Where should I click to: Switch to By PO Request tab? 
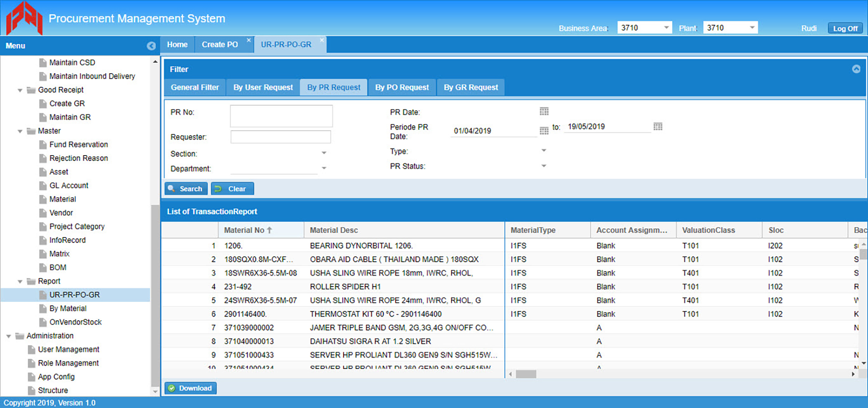click(401, 87)
